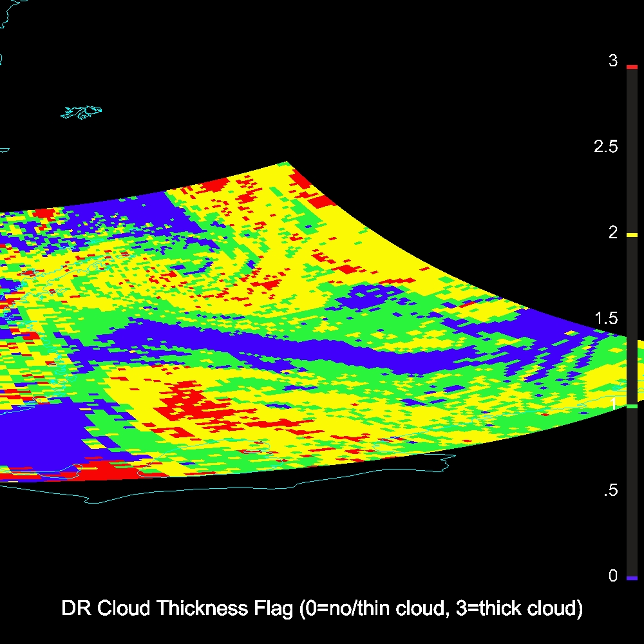Click the ".5" colorbar tick label

pyautogui.click(x=611, y=491)
